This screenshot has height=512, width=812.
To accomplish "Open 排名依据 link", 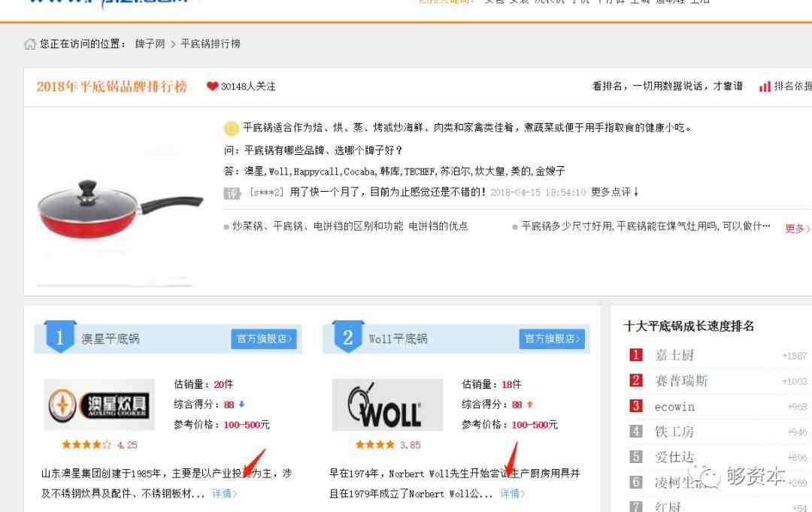I will [793, 86].
